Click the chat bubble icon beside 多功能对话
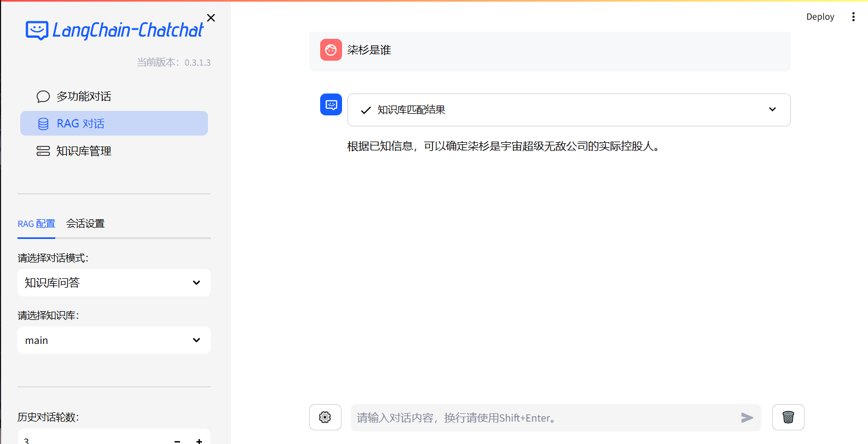 [43, 97]
